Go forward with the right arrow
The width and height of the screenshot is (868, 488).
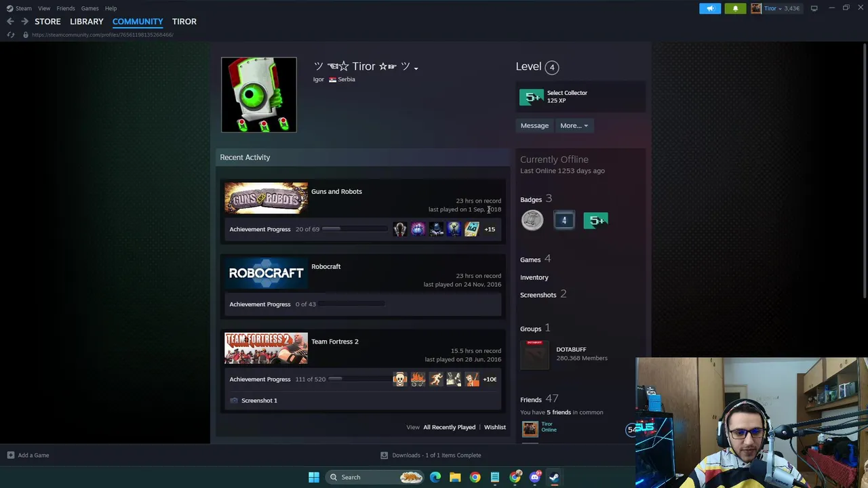pos(24,22)
